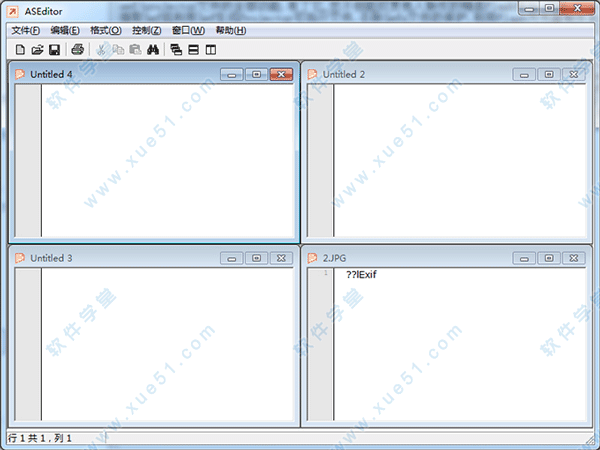The height and width of the screenshot is (450, 600).
Task: Tile windows horizontally with toolbar icon
Action: pos(193,49)
